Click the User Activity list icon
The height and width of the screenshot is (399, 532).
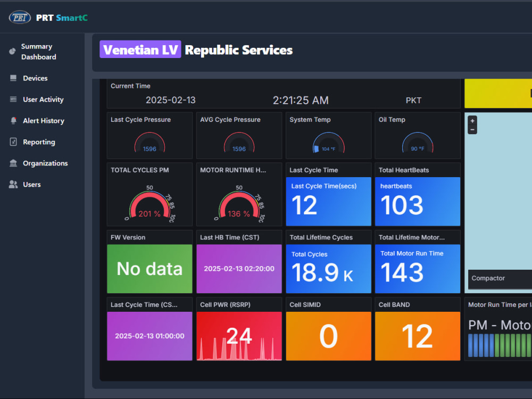point(13,99)
